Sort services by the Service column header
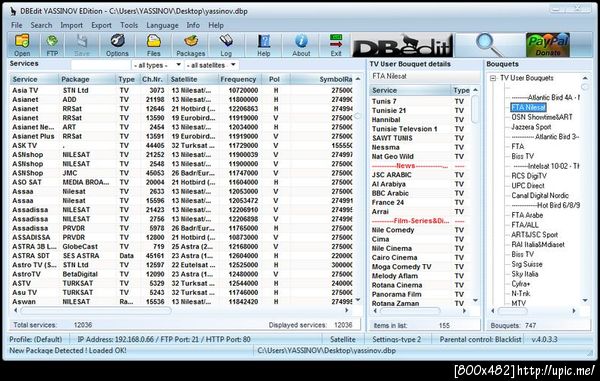The width and height of the screenshot is (600, 381). coord(34,79)
